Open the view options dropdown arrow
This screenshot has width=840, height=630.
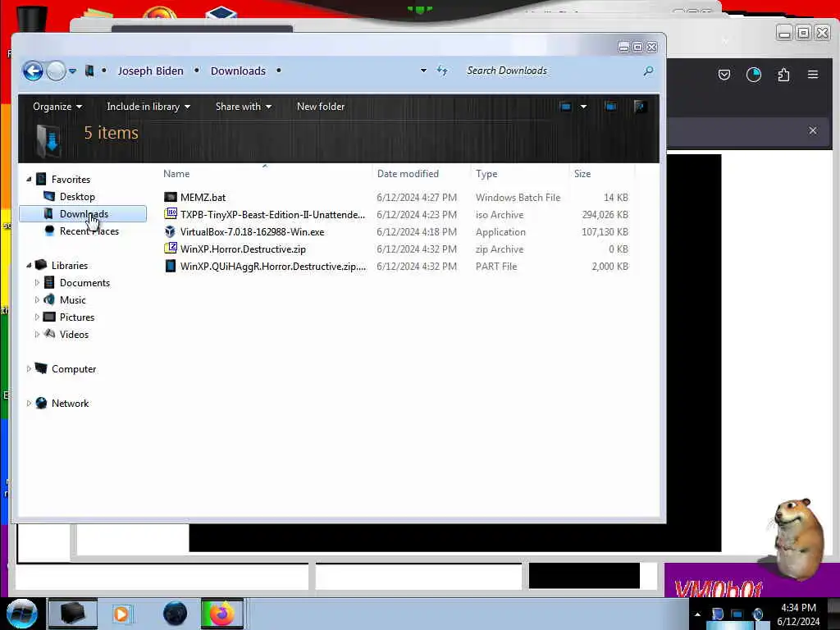pos(583,107)
